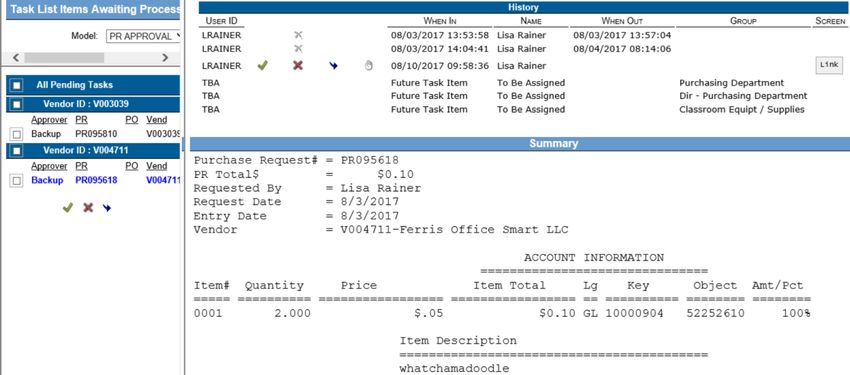The width and height of the screenshot is (850, 375).
Task: Click the blue Backup approver link
Action: pos(47,180)
